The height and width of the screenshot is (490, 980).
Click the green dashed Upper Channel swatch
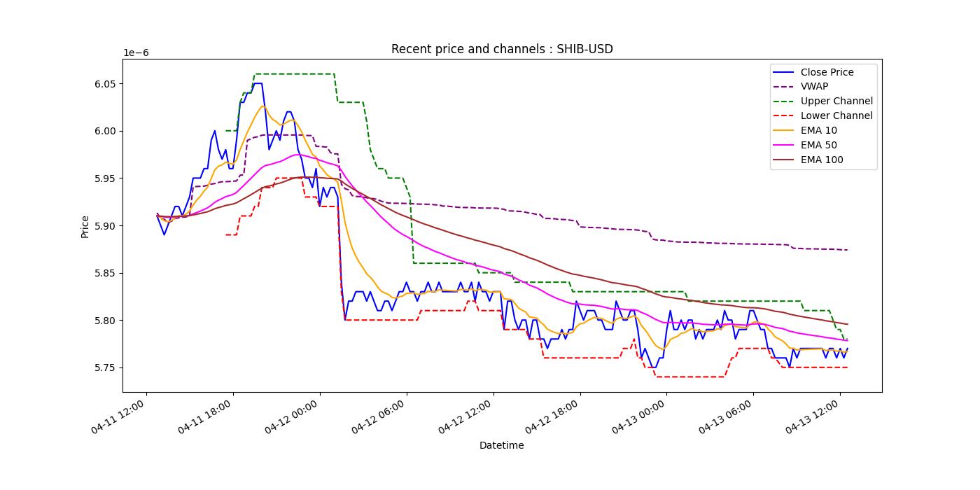tap(783, 101)
